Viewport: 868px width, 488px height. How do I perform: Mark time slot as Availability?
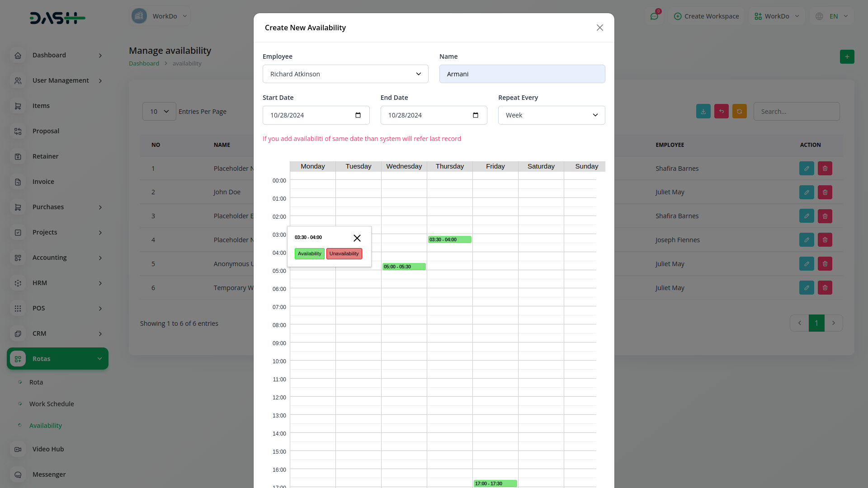[309, 254]
